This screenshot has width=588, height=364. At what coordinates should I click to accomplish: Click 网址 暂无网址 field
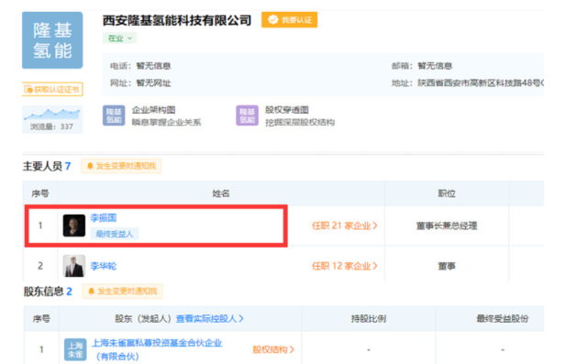(140, 83)
